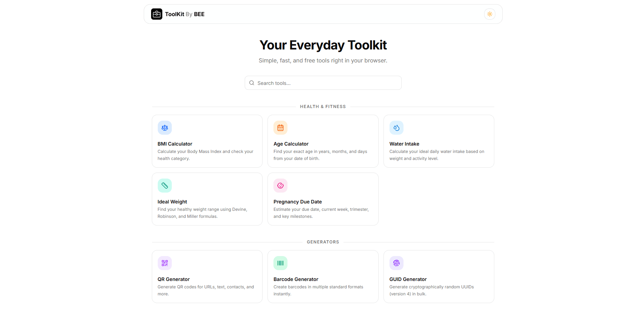
Task: Click the 'Simple, fast, and free tools' subtitle
Action: point(323,60)
